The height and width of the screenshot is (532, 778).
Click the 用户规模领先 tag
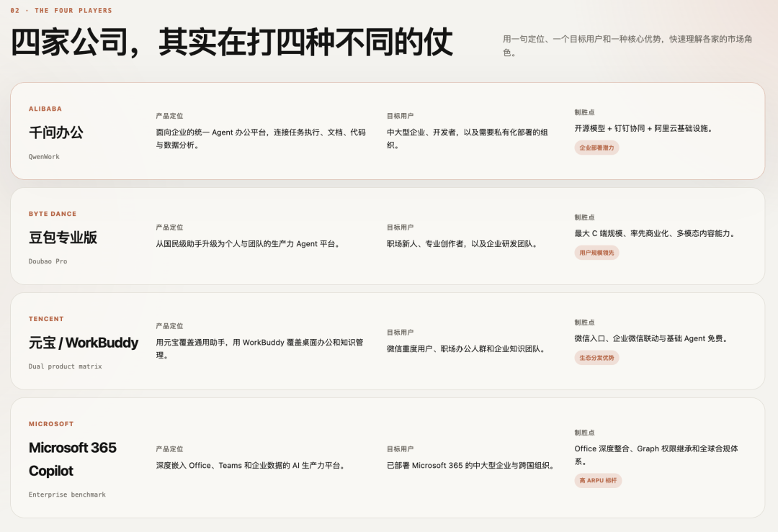pyautogui.click(x=596, y=253)
